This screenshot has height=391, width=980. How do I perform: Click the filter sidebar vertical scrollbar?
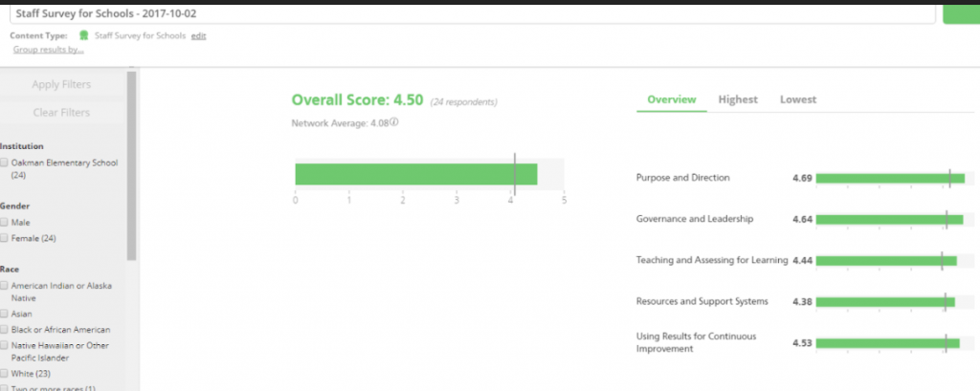132,163
